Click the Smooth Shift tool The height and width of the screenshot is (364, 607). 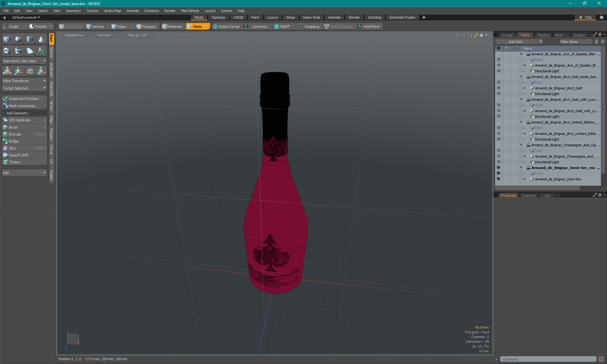[24, 155]
